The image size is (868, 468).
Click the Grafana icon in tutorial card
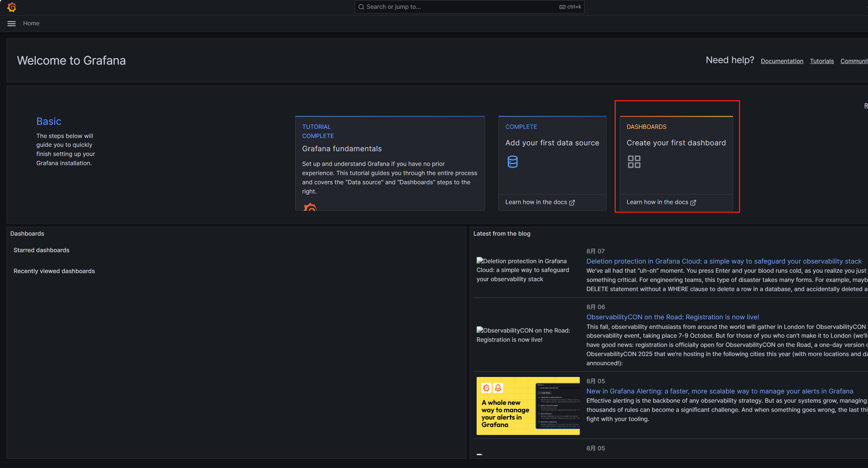click(x=310, y=207)
